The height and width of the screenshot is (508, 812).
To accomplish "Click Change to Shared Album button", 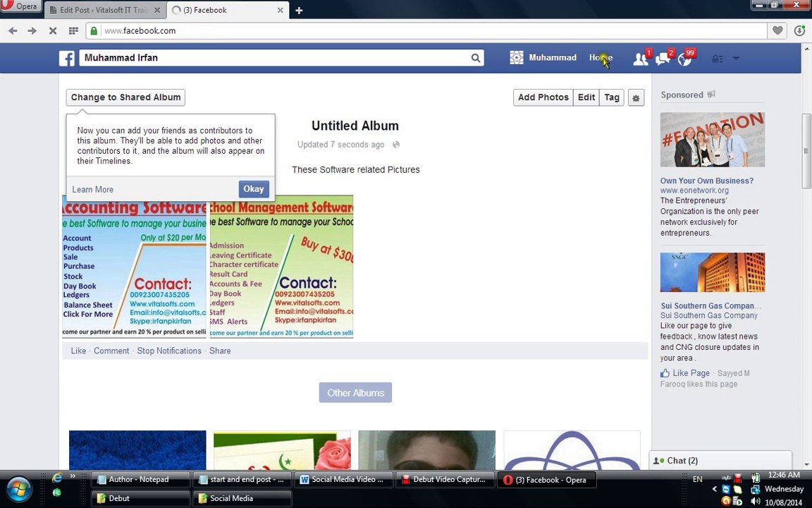I will click(x=125, y=97).
